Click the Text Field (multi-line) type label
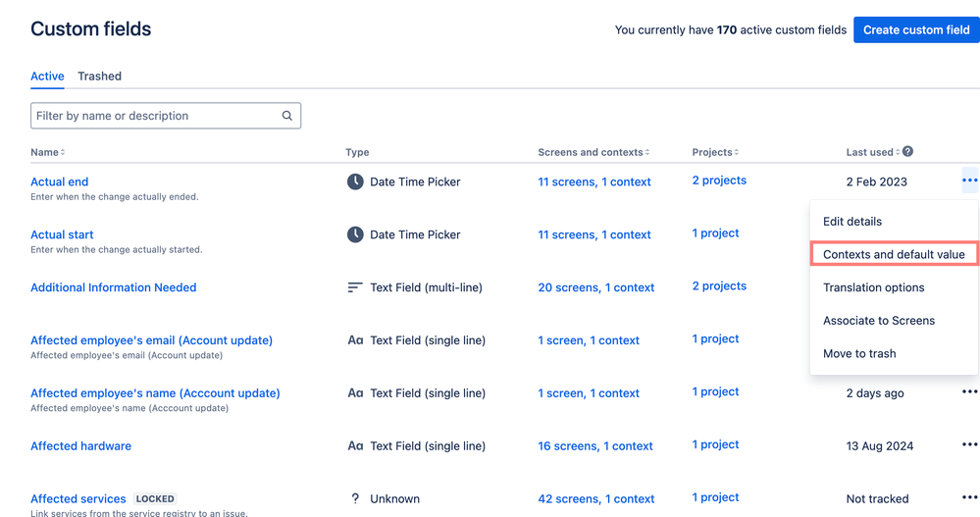The image size is (980, 517). tap(427, 287)
